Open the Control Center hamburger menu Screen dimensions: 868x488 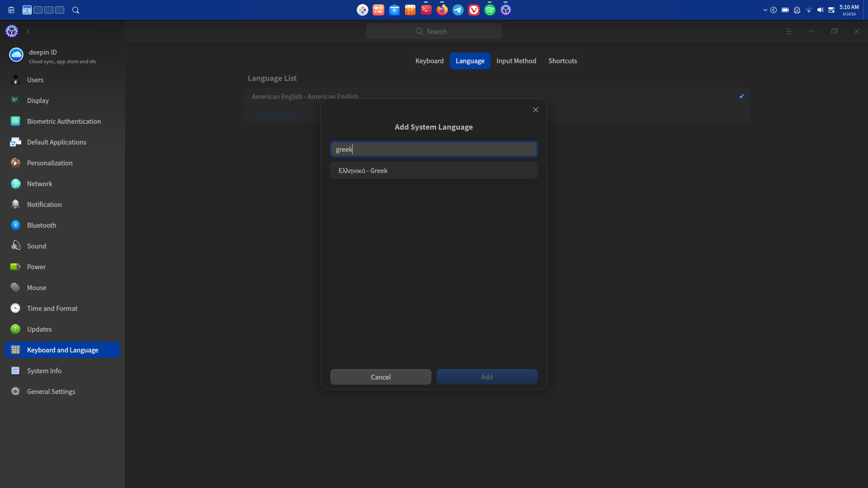(x=789, y=31)
